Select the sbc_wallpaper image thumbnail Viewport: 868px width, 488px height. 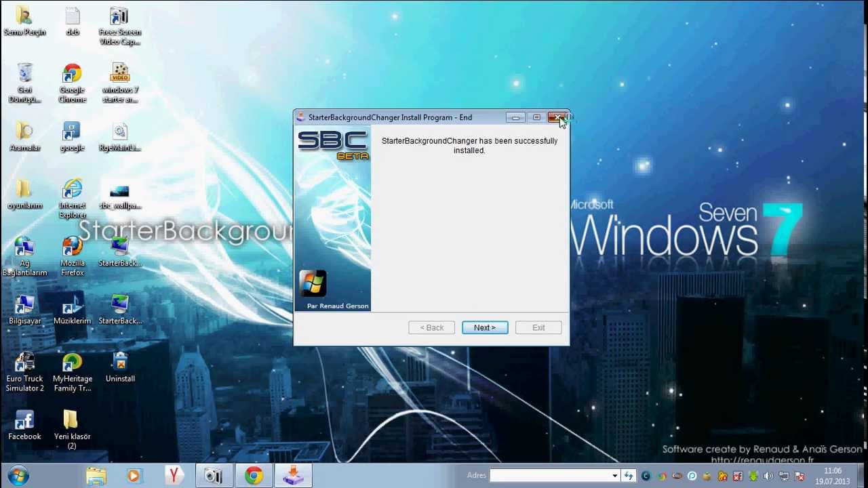tap(120, 195)
